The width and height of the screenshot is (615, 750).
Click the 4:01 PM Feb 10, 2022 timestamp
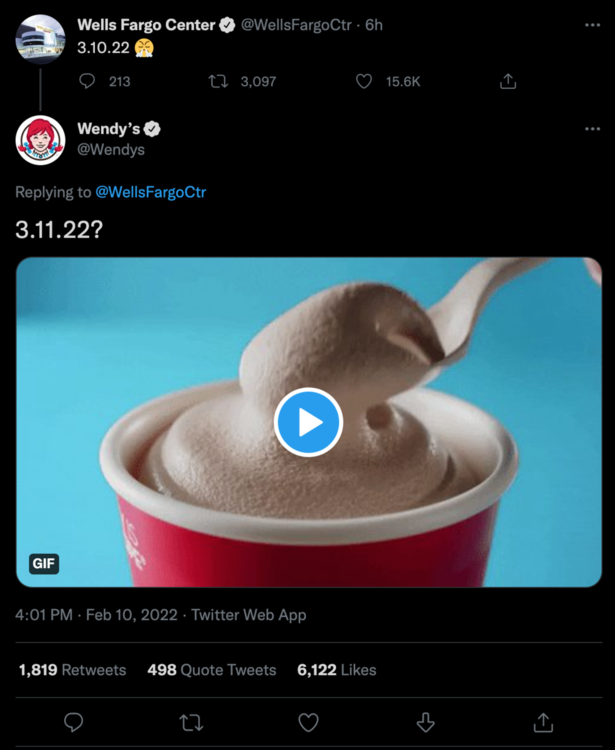click(x=98, y=615)
